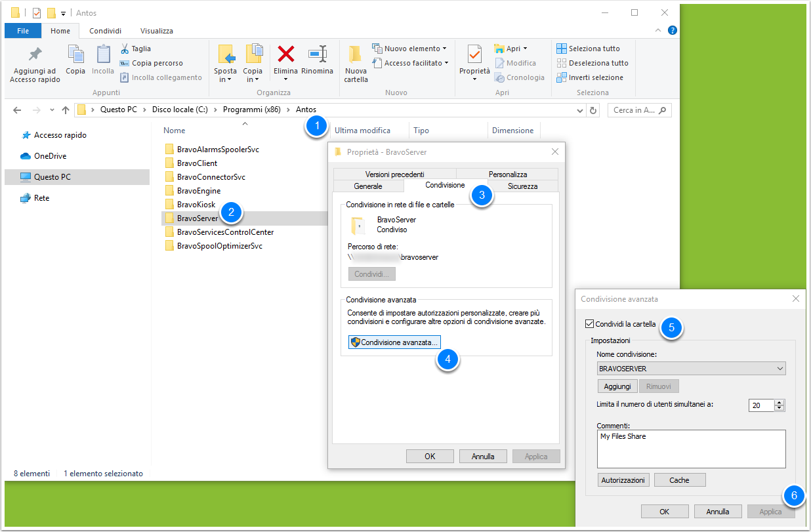Rename item with Rinomina icon
Viewport: 811px width, 532px height.
pos(318,60)
